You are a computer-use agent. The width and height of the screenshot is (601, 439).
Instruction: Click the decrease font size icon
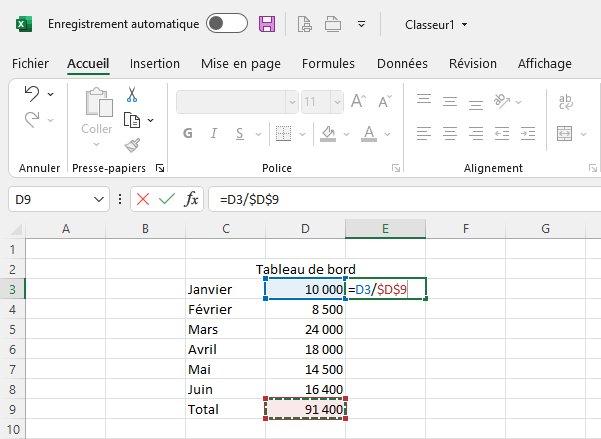click(384, 101)
